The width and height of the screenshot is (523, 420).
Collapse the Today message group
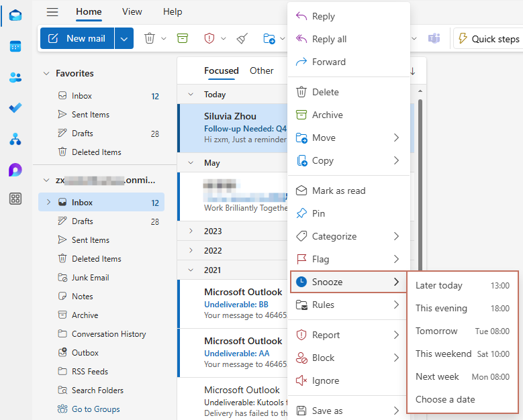191,95
